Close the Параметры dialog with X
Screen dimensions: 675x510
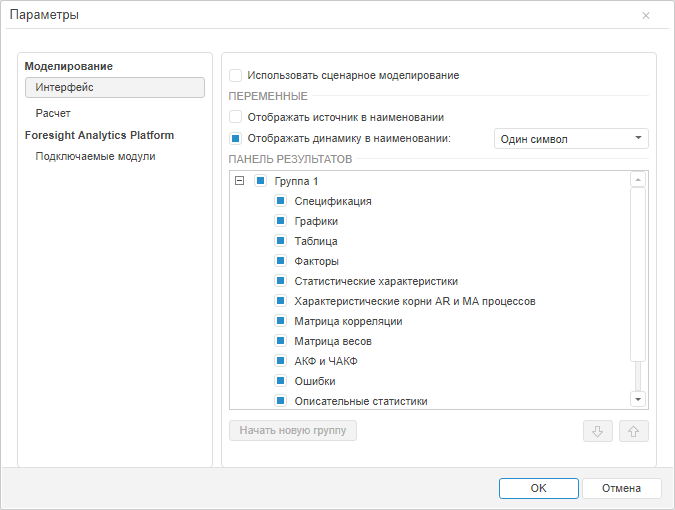click(x=646, y=16)
